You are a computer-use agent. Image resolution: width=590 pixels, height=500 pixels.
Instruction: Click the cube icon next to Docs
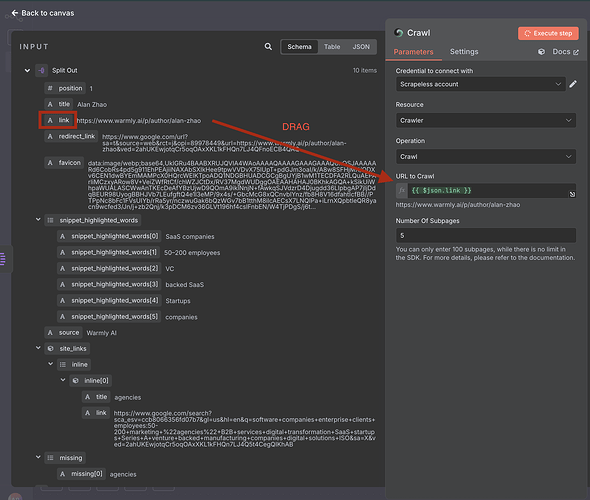point(541,52)
